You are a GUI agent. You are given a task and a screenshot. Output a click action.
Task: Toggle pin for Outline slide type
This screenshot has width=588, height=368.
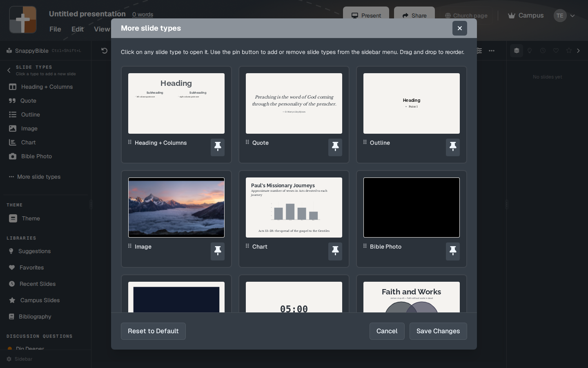coord(453,147)
